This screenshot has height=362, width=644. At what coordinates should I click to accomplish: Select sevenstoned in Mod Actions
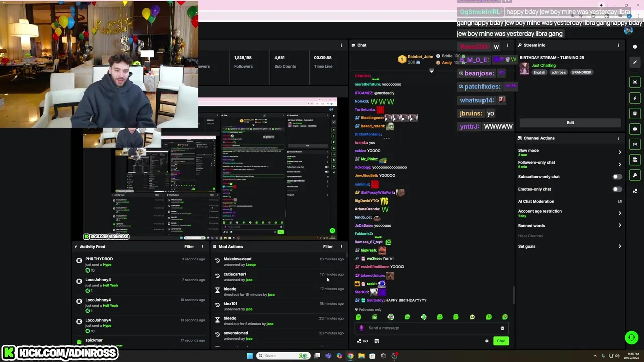click(236, 333)
